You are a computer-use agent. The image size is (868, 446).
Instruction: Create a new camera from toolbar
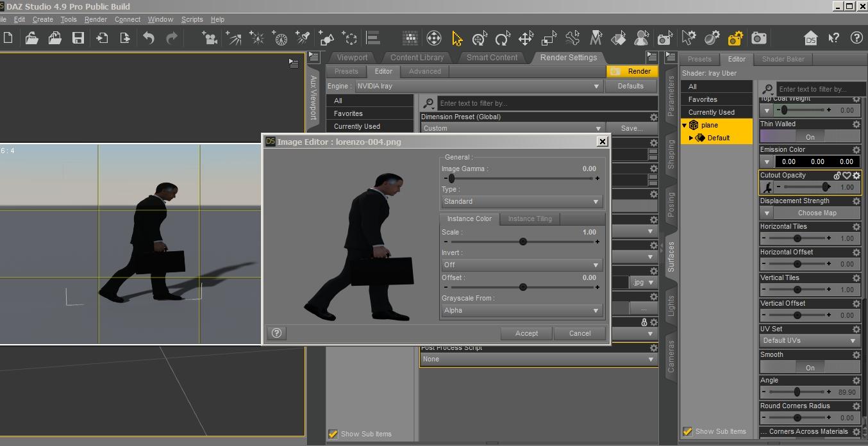click(209, 38)
